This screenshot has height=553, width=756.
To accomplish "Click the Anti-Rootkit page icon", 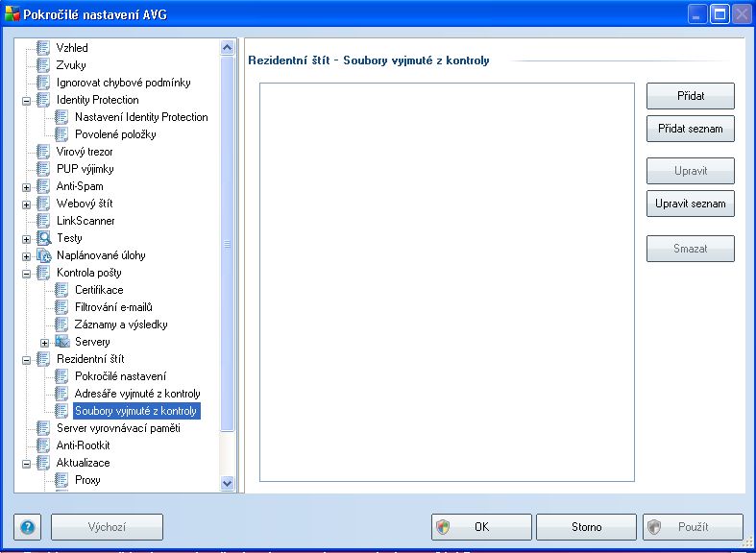I will 43,445.
